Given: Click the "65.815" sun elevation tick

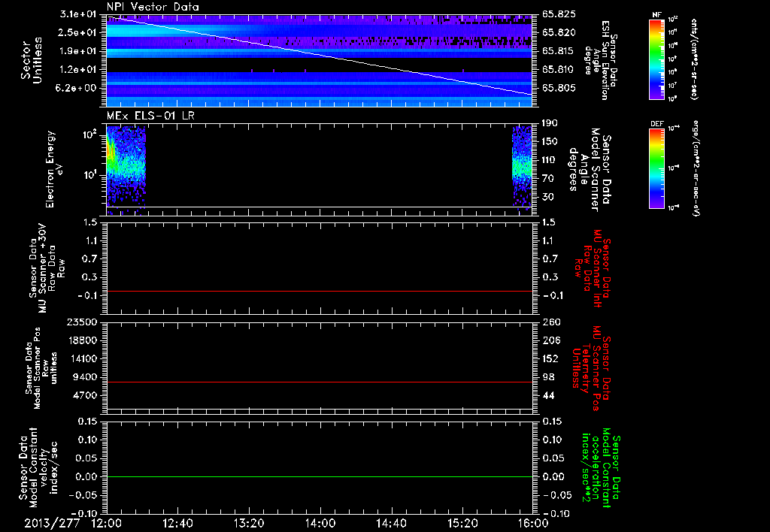Looking at the screenshot, I should point(558,51).
